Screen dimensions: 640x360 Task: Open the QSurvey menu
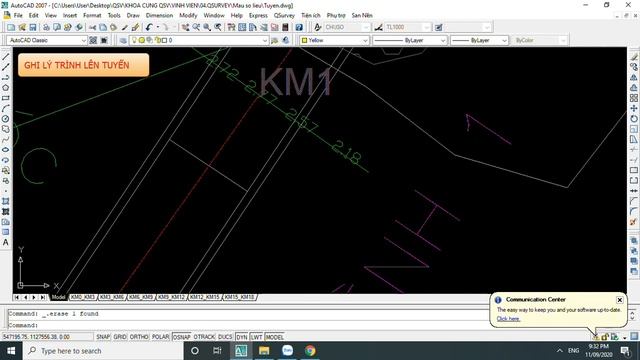pos(284,15)
